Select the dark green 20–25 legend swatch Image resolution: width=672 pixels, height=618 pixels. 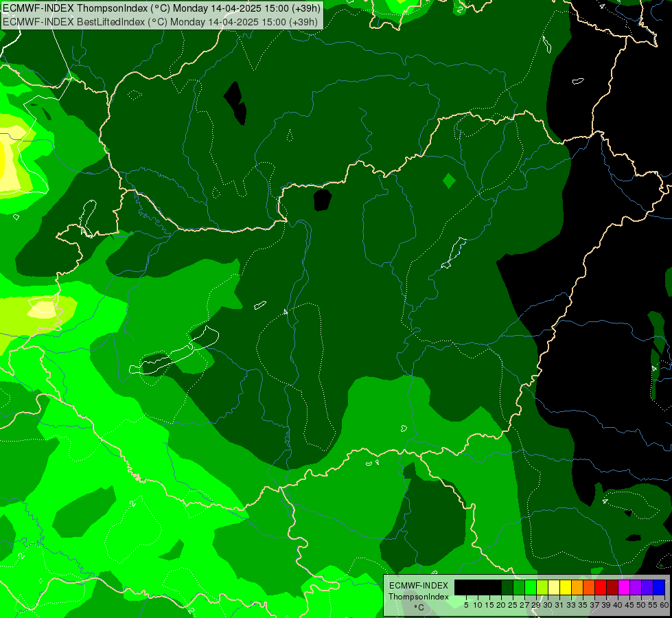[x=507, y=587]
